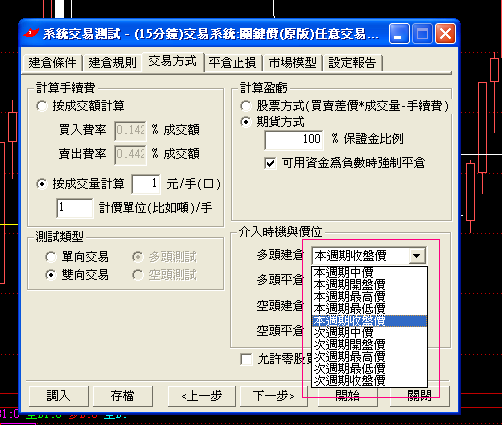502x425 pixels.
Task: Open 多頭建倉 dropdown arrow
Action: pos(417,256)
